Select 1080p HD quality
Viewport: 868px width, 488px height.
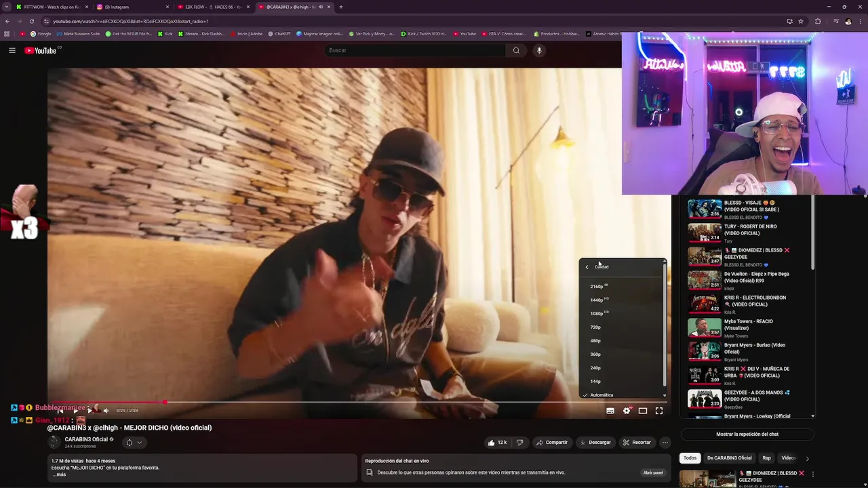(x=621, y=314)
